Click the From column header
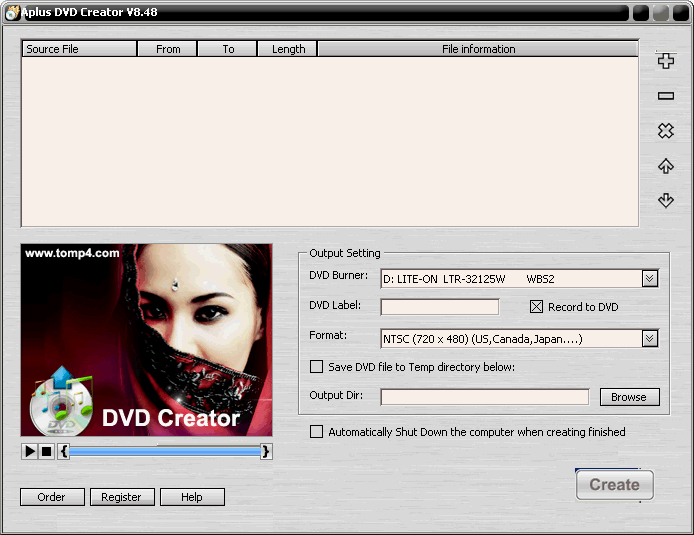The width and height of the screenshot is (694, 535). [x=167, y=49]
